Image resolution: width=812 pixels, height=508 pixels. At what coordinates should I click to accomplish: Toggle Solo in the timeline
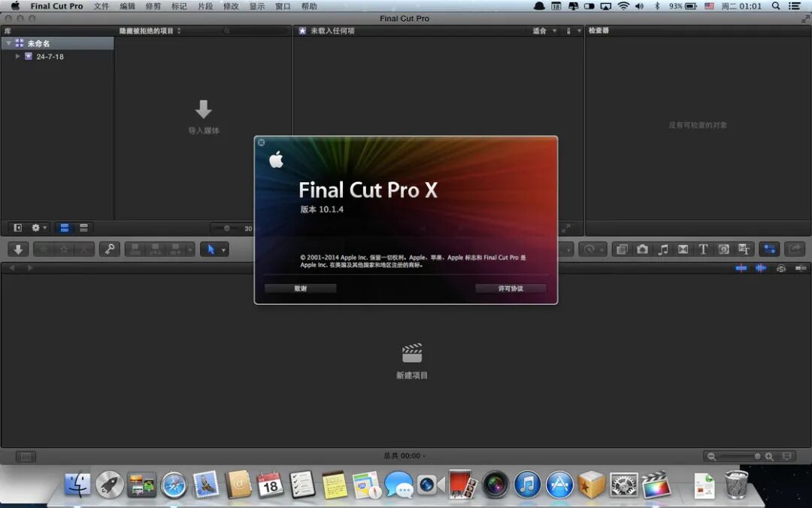click(x=781, y=268)
